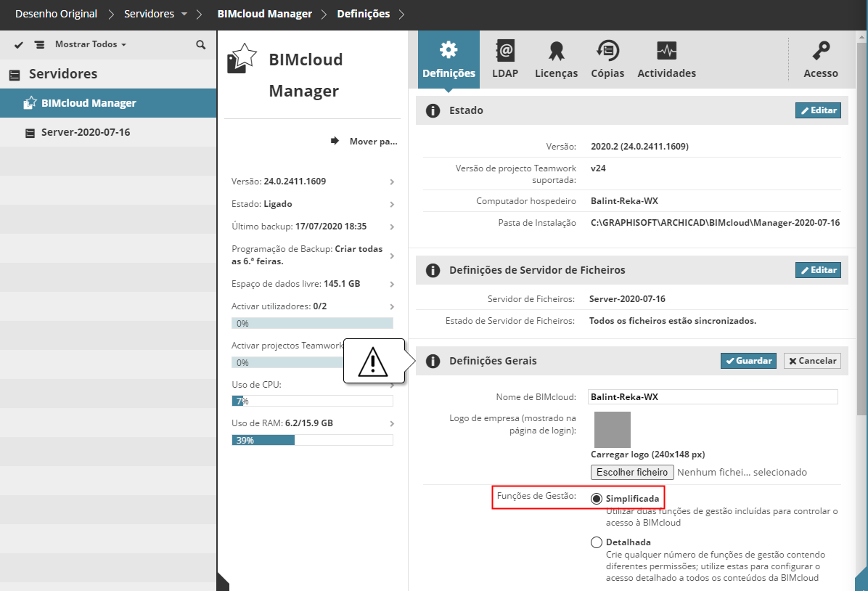Click the Servidores header server icon
The image size is (868, 591).
point(15,74)
